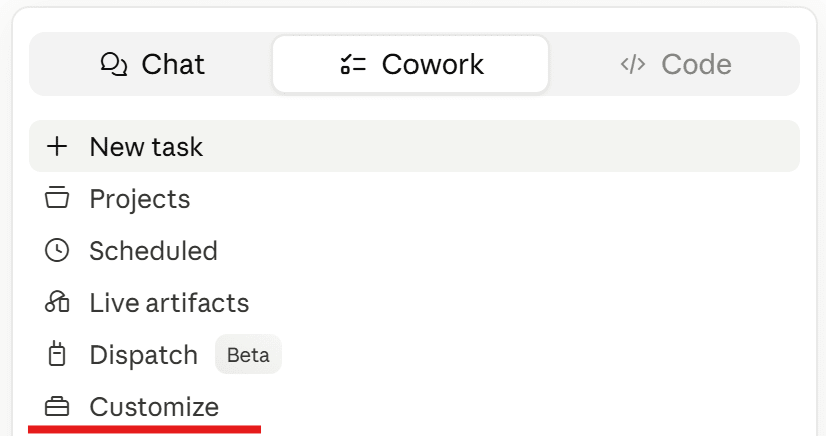
Task: Switch to the Chat tab
Action: tap(152, 64)
